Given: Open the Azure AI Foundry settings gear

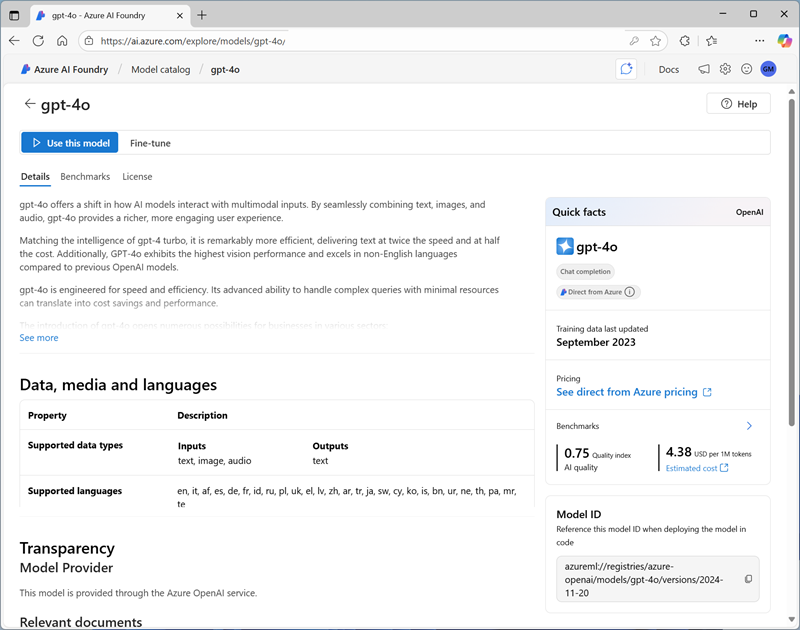Looking at the screenshot, I should [x=725, y=69].
